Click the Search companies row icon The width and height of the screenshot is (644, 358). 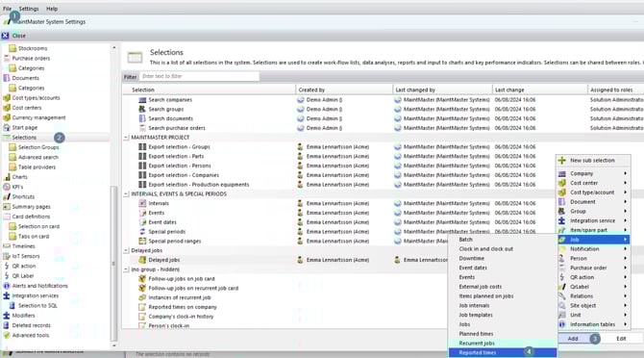142,100
